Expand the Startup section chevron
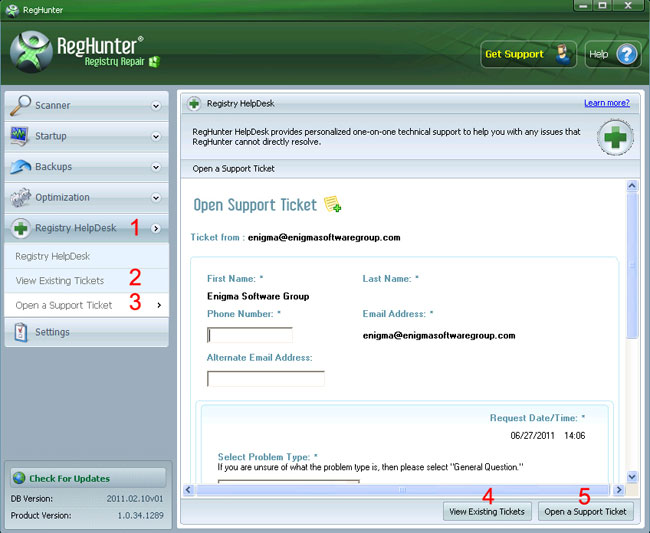Image resolution: width=650 pixels, height=533 pixels. coord(156,136)
